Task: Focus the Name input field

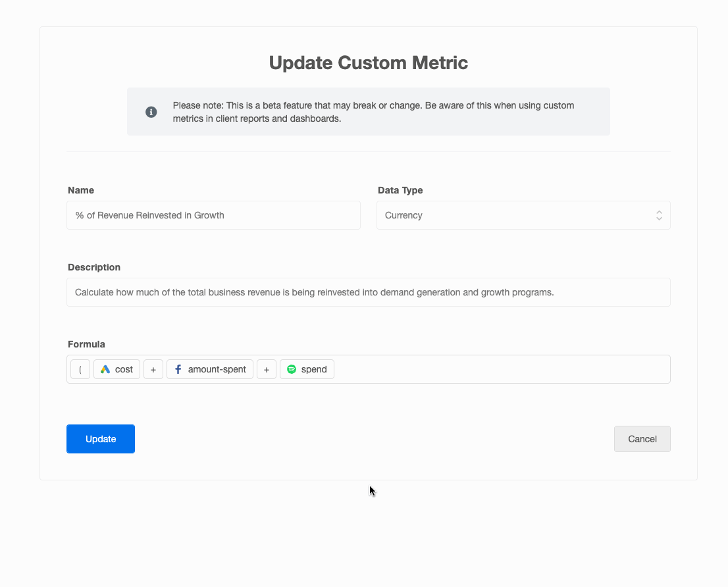Action: pyautogui.click(x=213, y=215)
